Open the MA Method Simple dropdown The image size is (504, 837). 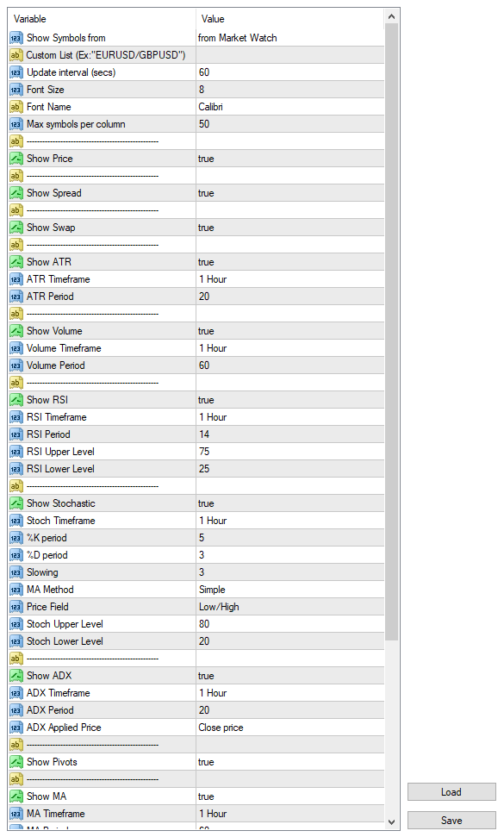tap(290, 590)
